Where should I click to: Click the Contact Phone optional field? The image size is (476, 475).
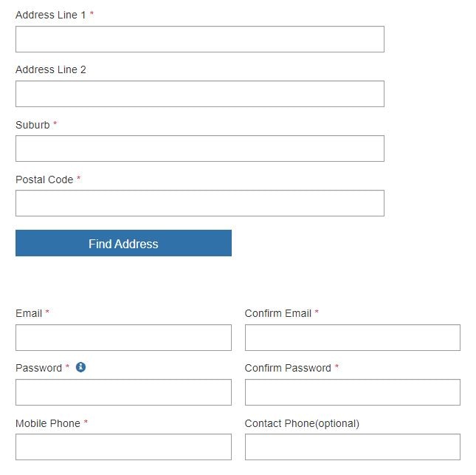click(x=352, y=447)
